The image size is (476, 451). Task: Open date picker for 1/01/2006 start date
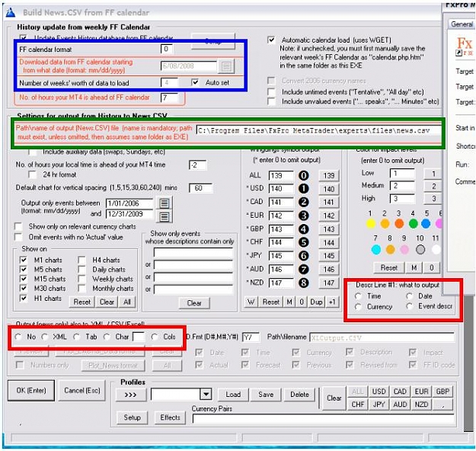point(165,203)
